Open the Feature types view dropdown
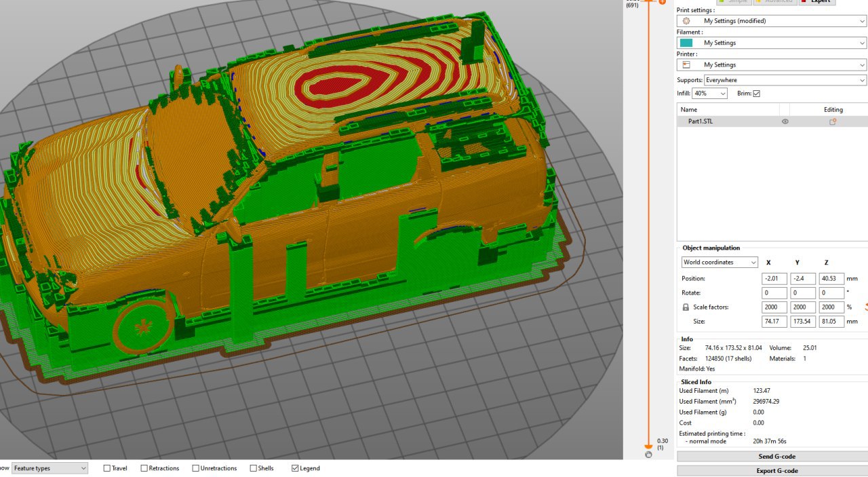Image resolution: width=868 pixels, height=477 pixels. point(50,468)
